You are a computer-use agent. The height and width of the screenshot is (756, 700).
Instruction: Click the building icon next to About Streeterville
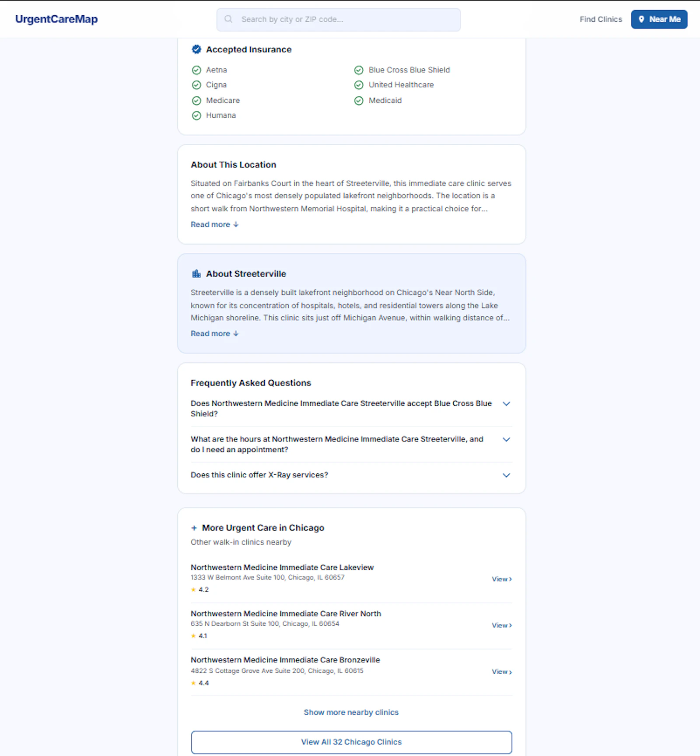196,274
